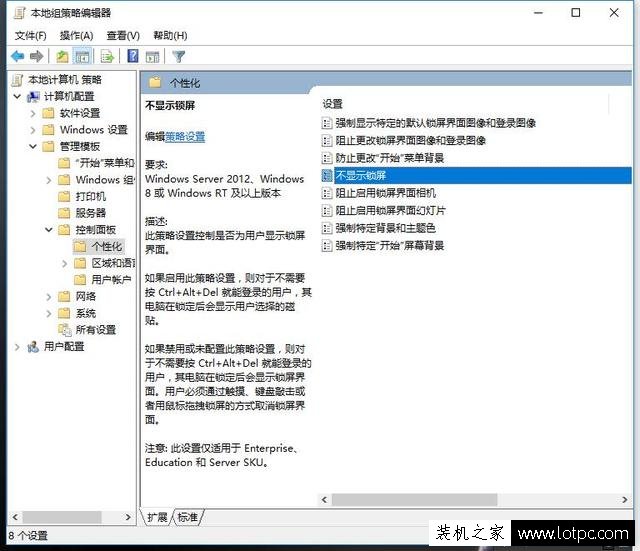The height and width of the screenshot is (551, 640).
Task: Select the 管理模板 tree label
Action: [x=80, y=146]
